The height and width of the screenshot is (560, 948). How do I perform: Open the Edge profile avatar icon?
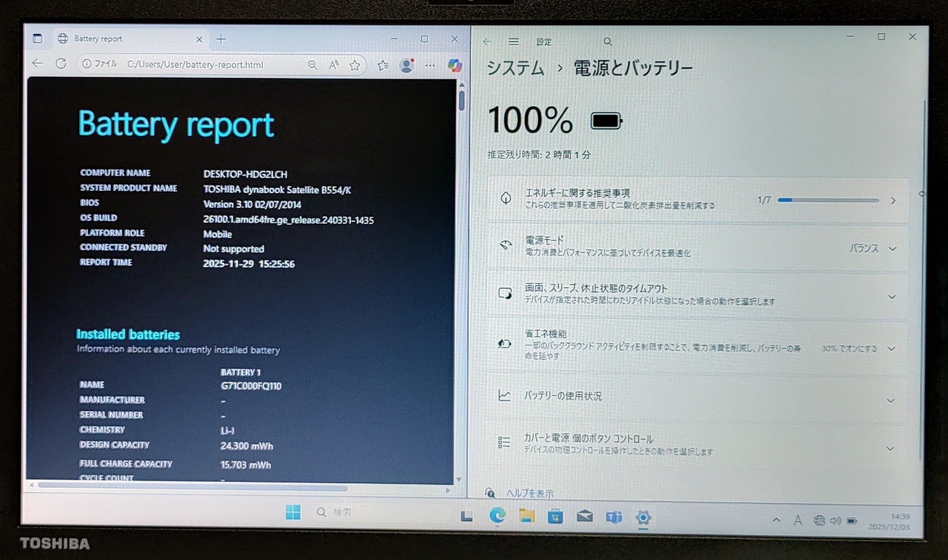click(x=406, y=65)
